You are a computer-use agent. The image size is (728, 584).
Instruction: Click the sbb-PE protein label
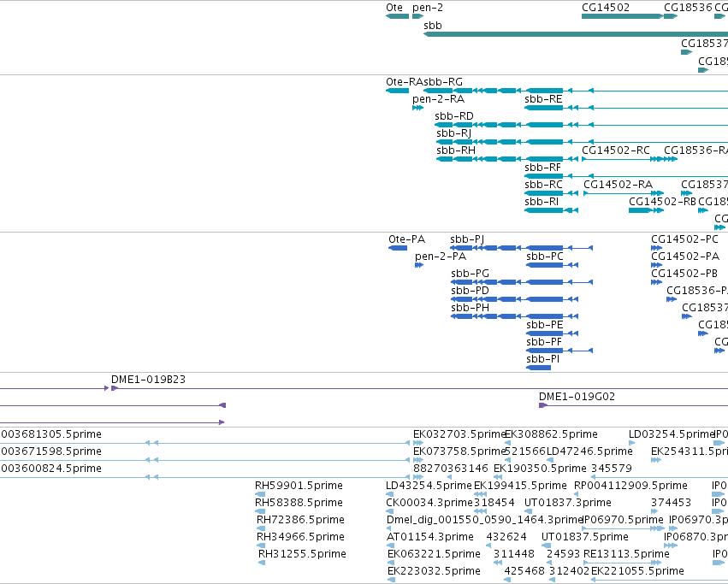tap(545, 325)
